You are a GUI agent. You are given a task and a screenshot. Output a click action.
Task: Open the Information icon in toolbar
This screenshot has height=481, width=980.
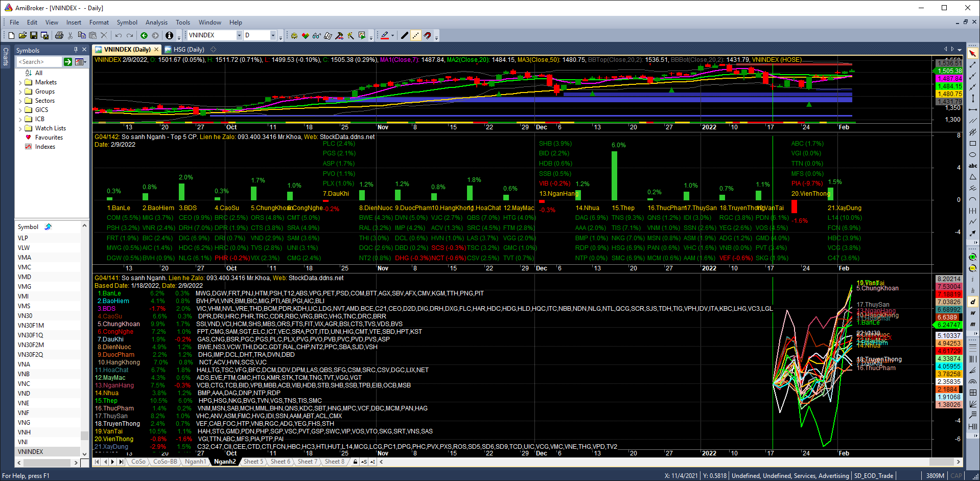coord(169,35)
